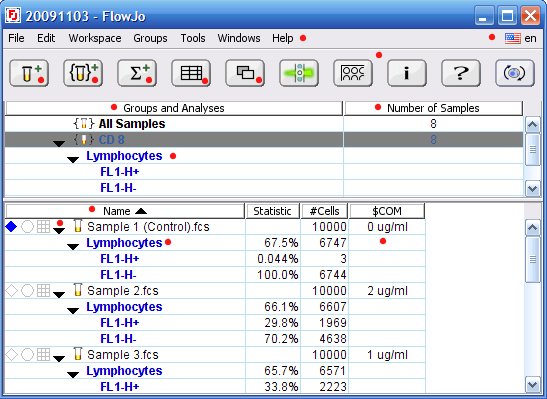Image resolution: width=547 pixels, height=399 pixels.
Task: Click scroll thumb in samples panel
Action: click(532, 259)
